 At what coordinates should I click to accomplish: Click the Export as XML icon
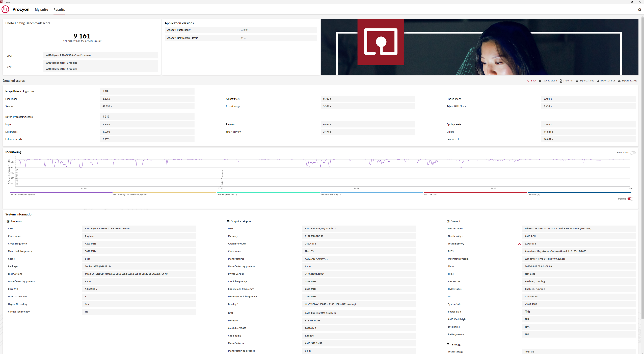[619, 81]
